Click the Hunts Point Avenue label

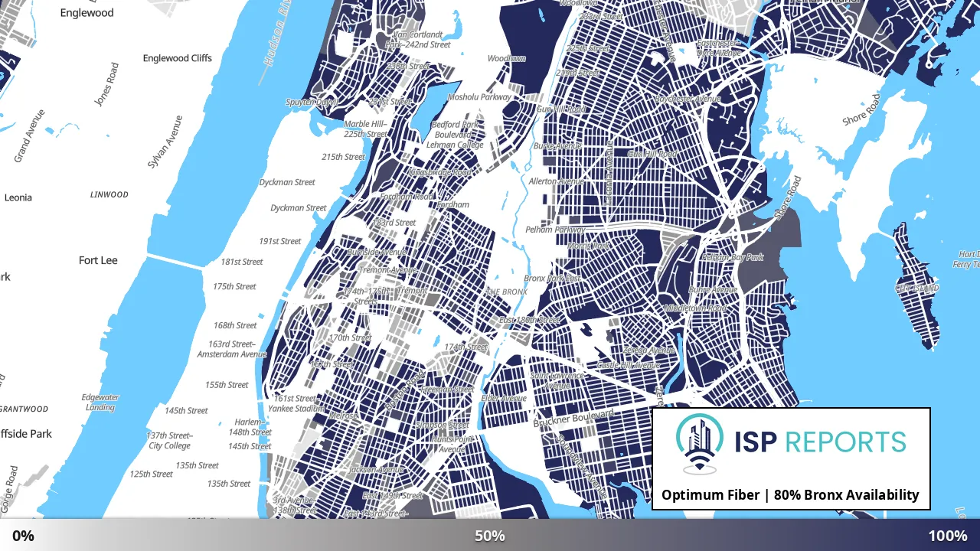pos(452,445)
